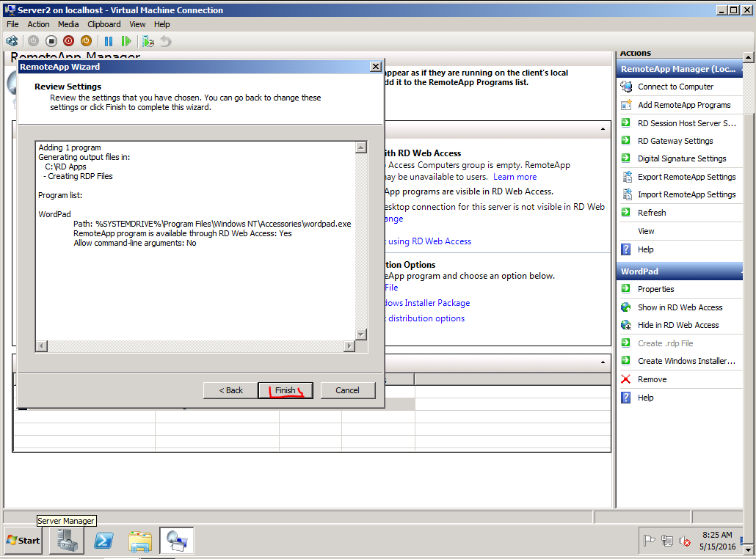
Task: Click review list scroll left arrow
Action: tap(42, 346)
